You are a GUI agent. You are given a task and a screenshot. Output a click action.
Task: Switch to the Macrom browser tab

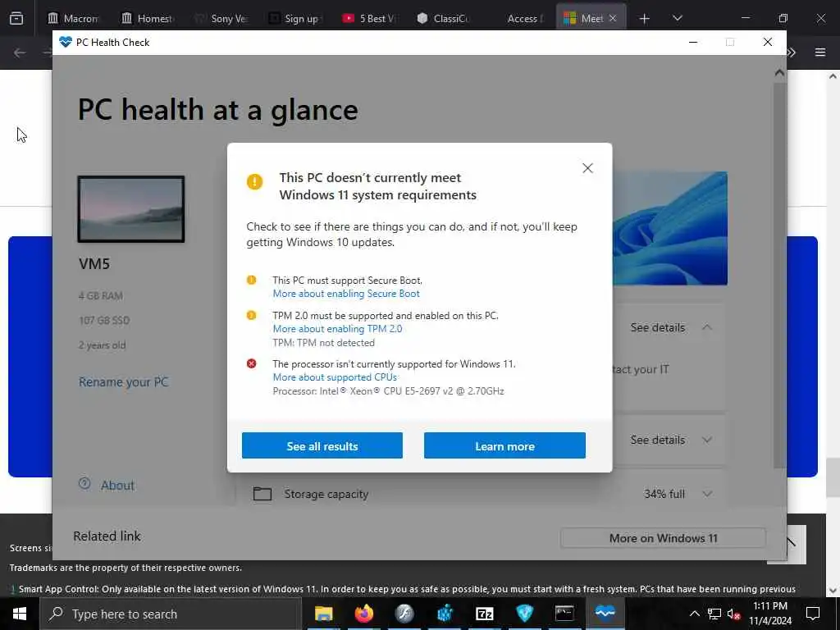(x=73, y=18)
